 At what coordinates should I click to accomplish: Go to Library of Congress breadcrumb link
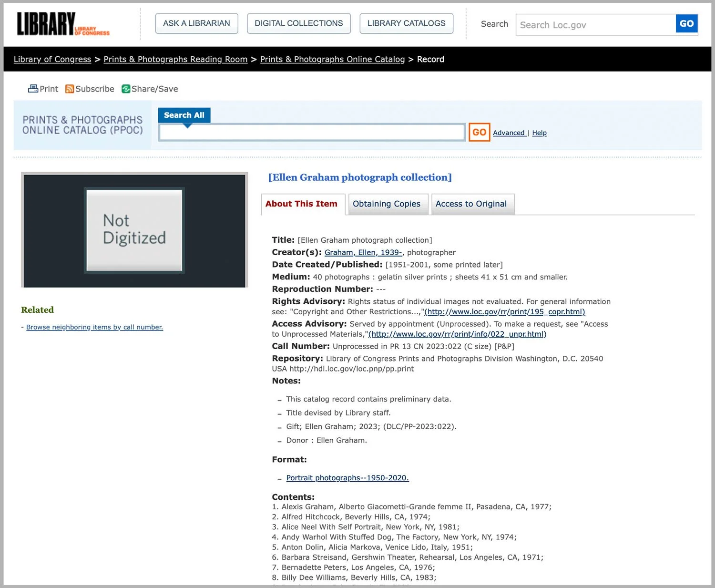[x=52, y=59]
